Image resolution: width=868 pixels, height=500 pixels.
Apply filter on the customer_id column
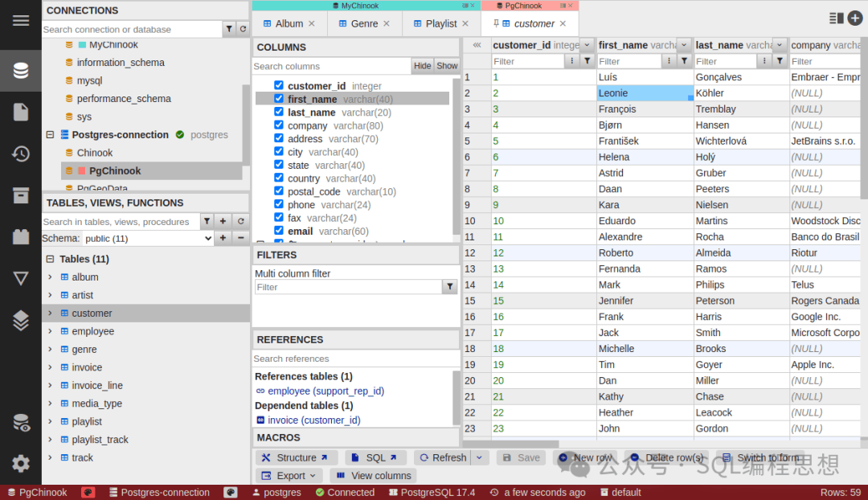(x=588, y=61)
